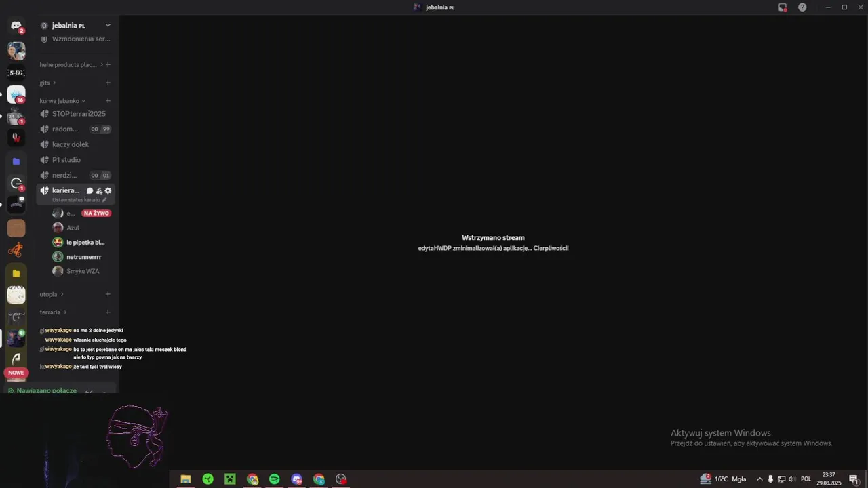This screenshot has width=868, height=488.
Task: Open Discord from taskbar
Action: (x=296, y=479)
